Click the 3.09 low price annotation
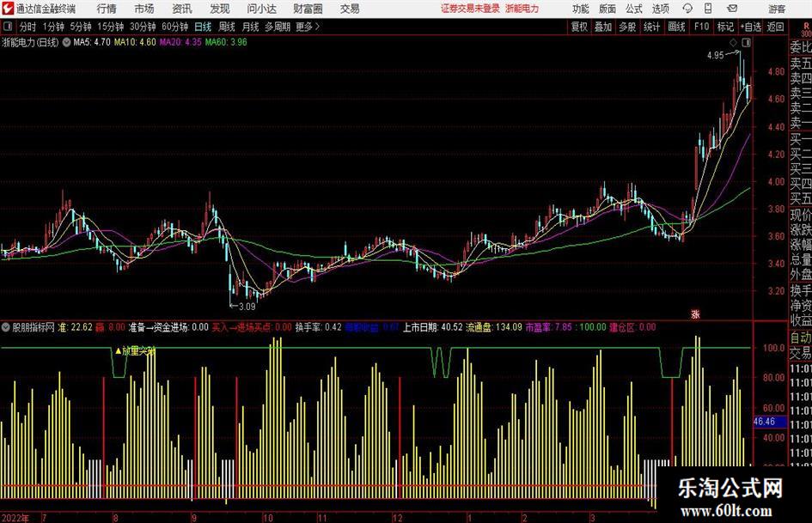 coord(247,307)
